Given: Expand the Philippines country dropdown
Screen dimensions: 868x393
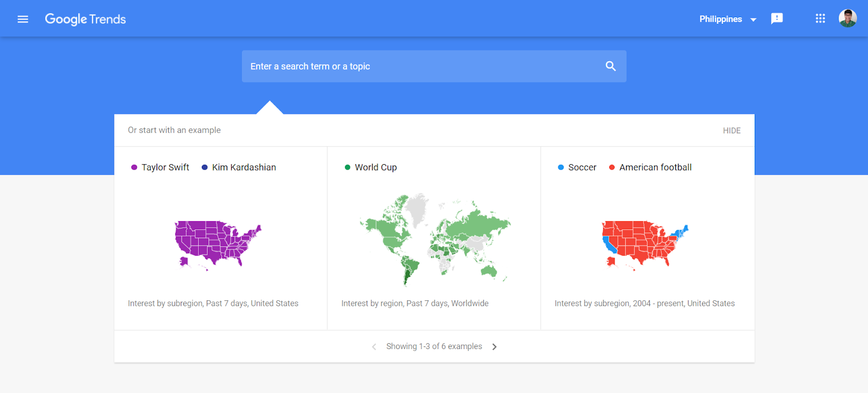Looking at the screenshot, I should 727,19.
